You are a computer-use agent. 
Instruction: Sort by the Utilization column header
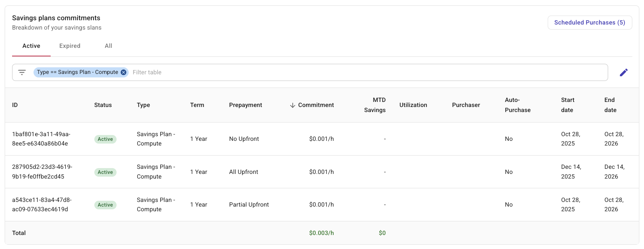pos(413,105)
